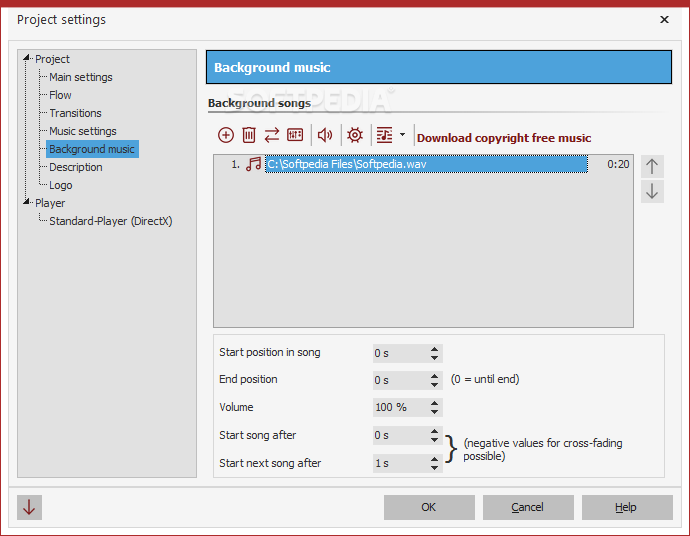The height and width of the screenshot is (536, 690).
Task: Select the Player tree item
Action: (x=50, y=203)
